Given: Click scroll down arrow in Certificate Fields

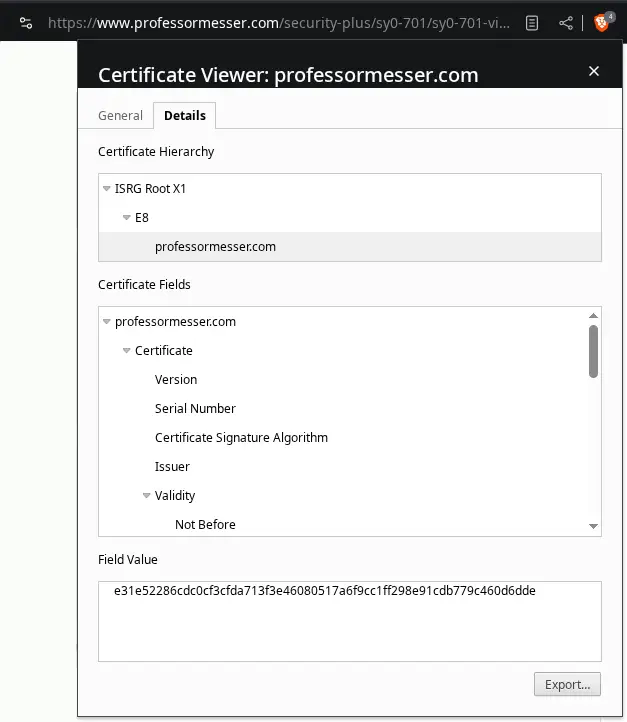Looking at the screenshot, I should click(593, 526).
